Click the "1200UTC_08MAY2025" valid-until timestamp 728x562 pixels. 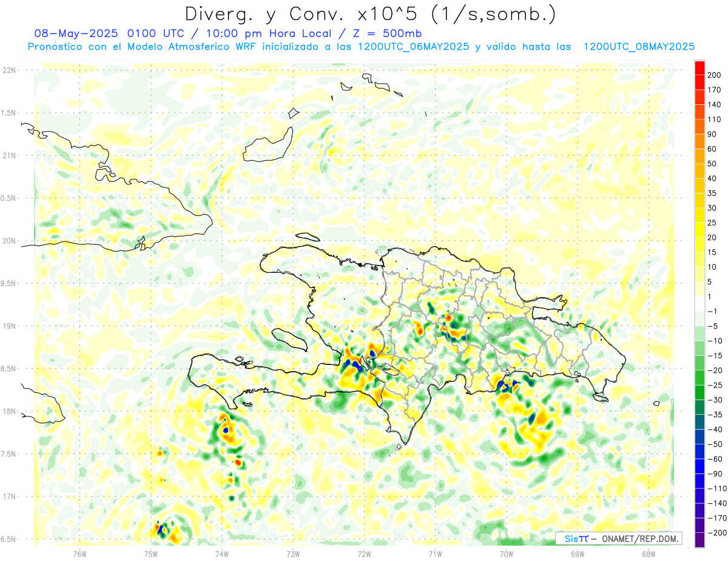pos(639,47)
